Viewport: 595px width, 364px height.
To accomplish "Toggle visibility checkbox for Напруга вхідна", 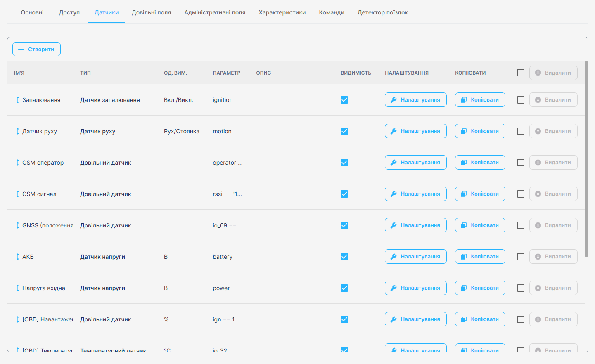I will coord(344,288).
